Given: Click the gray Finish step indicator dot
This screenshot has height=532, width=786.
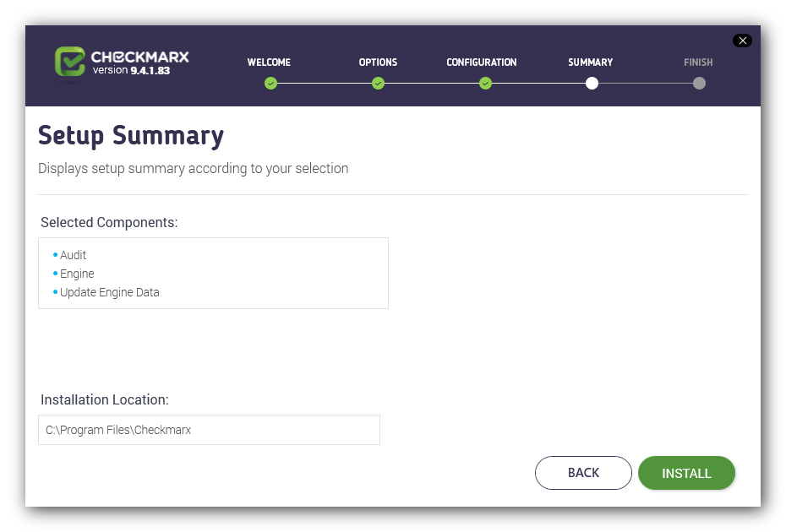Looking at the screenshot, I should click(x=699, y=83).
